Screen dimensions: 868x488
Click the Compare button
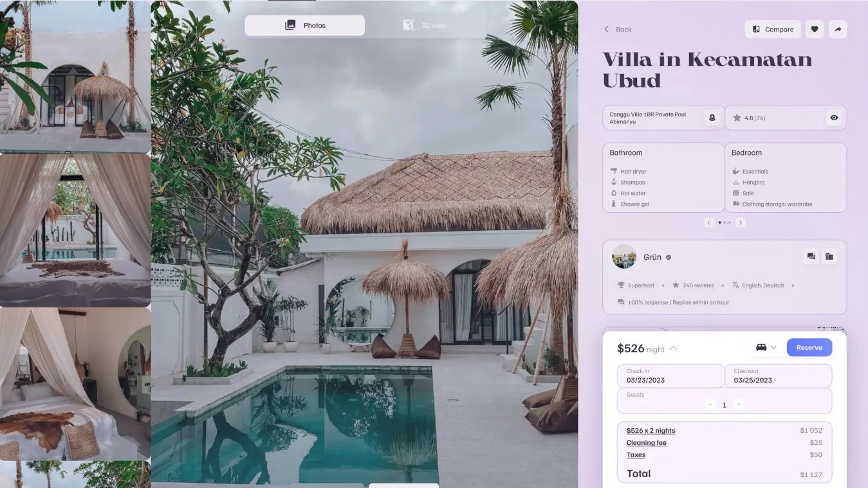coord(773,29)
